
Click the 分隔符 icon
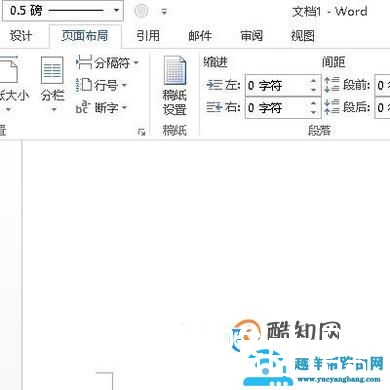coord(84,62)
